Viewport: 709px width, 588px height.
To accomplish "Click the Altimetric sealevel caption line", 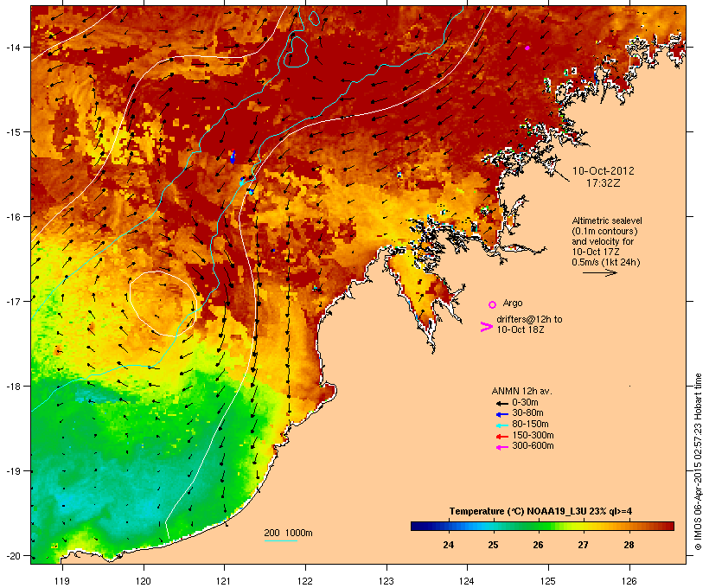I will [607, 220].
